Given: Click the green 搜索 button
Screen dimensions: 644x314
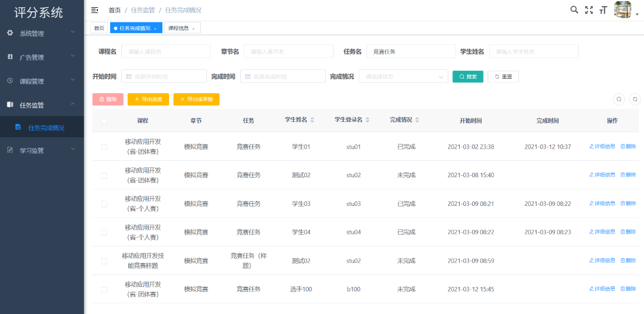Looking at the screenshot, I should pos(468,76).
